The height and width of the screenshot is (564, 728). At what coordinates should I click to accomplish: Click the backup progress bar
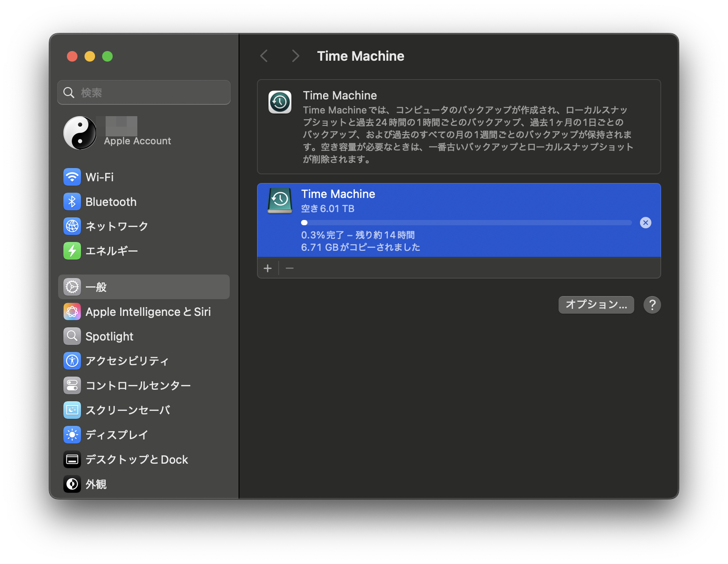tap(467, 223)
